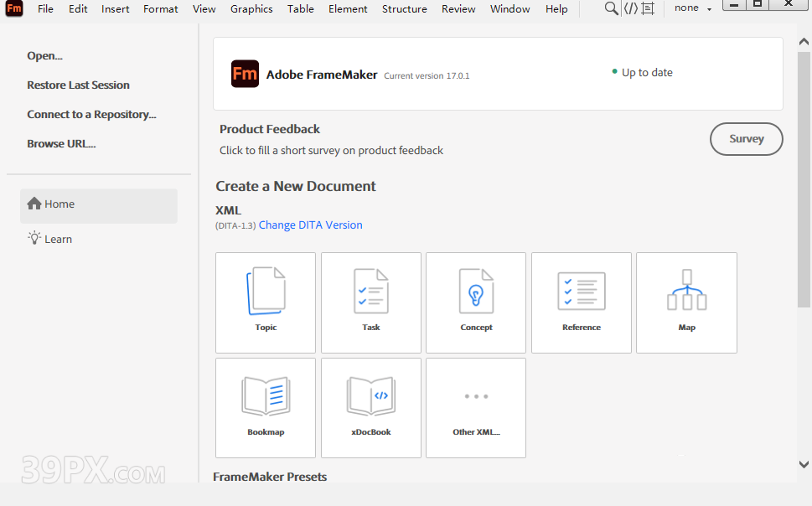This screenshot has width=812, height=506.
Task: Open the workspace dropdown showing none
Action: pyautogui.click(x=693, y=8)
